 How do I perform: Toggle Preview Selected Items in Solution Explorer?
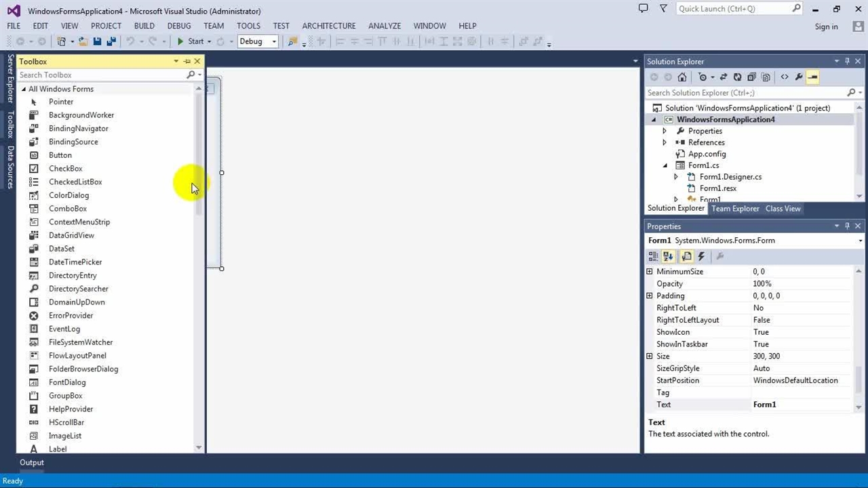tap(812, 77)
